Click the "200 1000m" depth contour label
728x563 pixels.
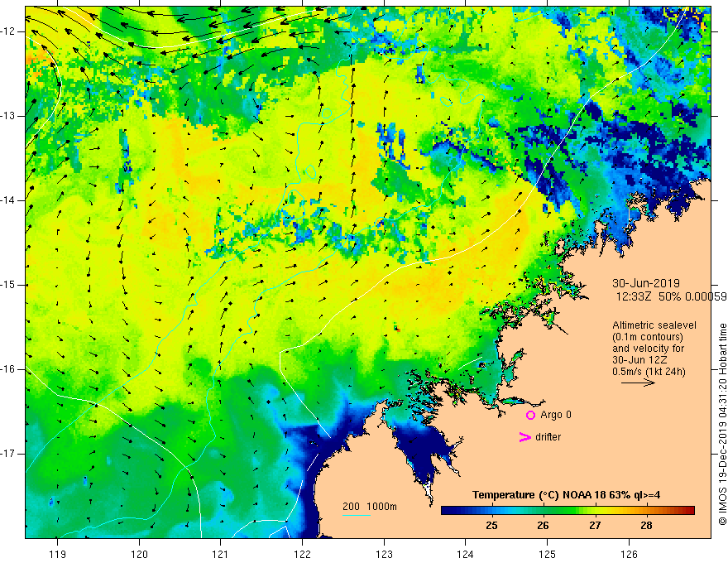click(x=370, y=507)
